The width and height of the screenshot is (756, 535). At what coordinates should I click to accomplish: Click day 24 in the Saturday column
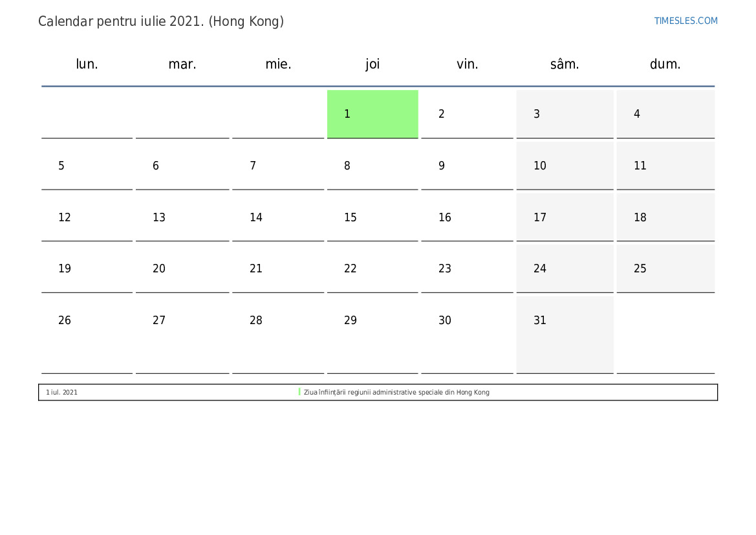tap(565, 268)
